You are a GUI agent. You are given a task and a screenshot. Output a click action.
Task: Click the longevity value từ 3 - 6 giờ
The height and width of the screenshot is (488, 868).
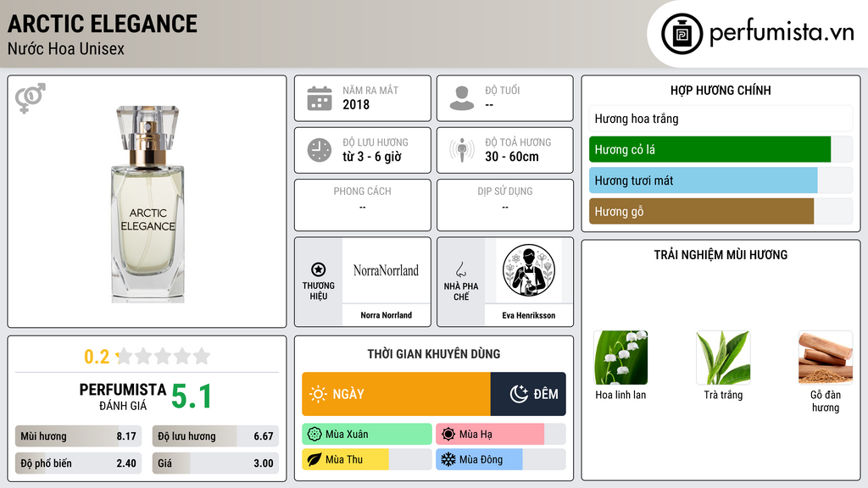[x=372, y=157]
